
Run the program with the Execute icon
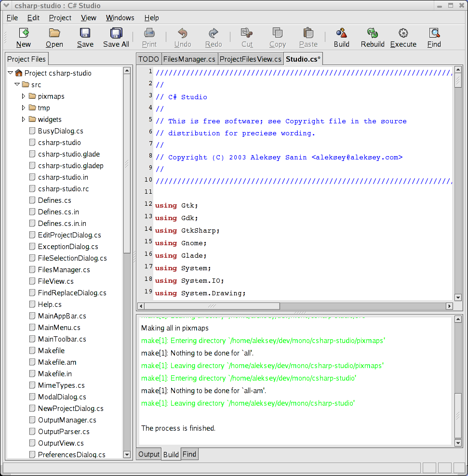[x=403, y=38]
